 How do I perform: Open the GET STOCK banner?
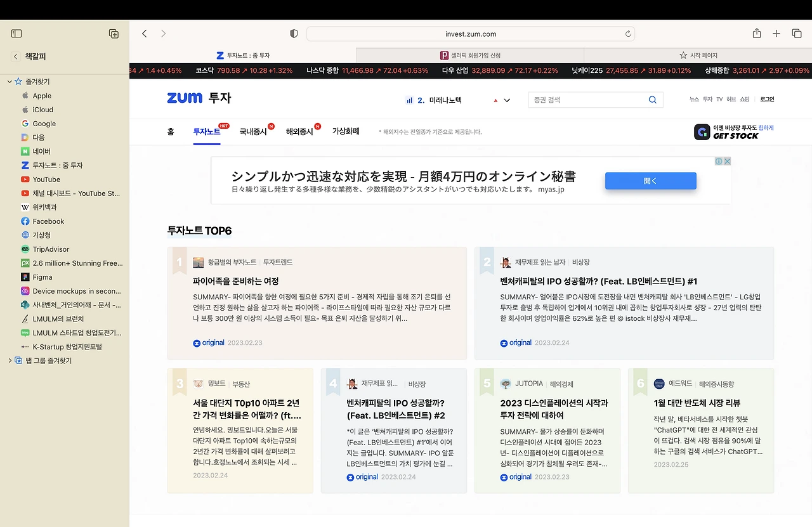coord(734,132)
